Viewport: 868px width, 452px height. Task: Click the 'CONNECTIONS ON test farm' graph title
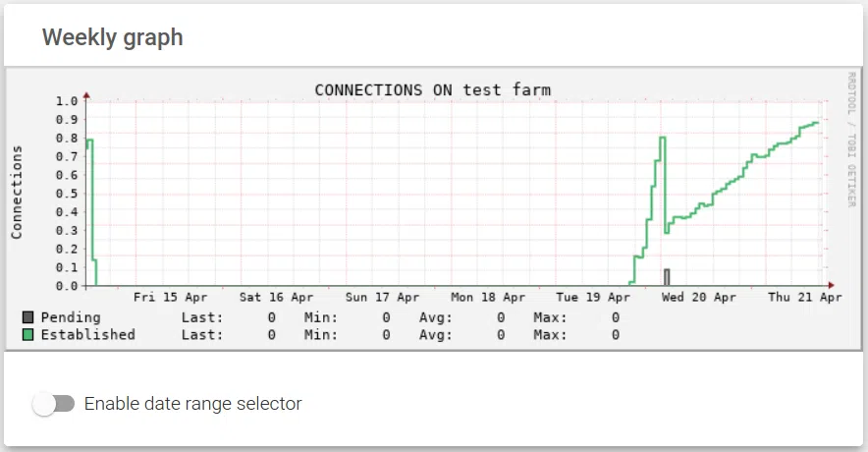pos(432,89)
